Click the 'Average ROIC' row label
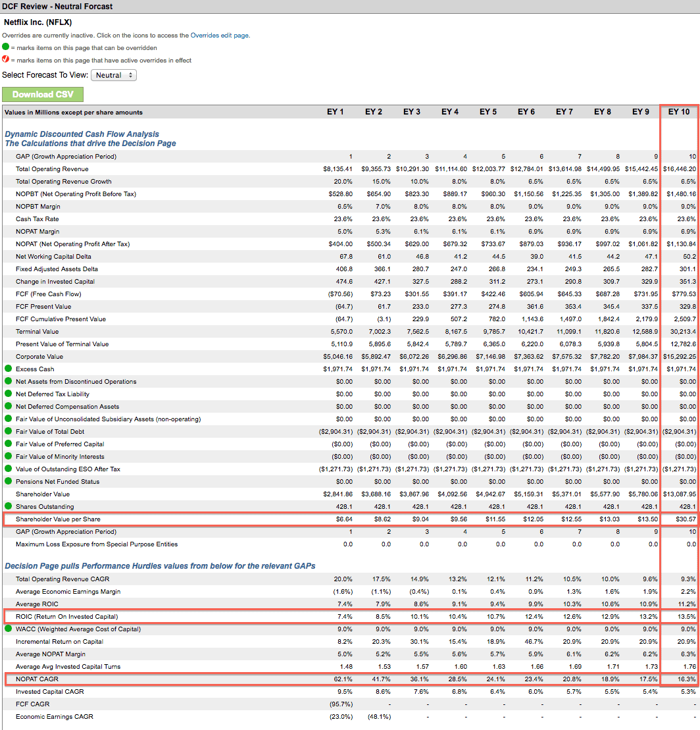This screenshot has width=700, height=730. [x=37, y=604]
